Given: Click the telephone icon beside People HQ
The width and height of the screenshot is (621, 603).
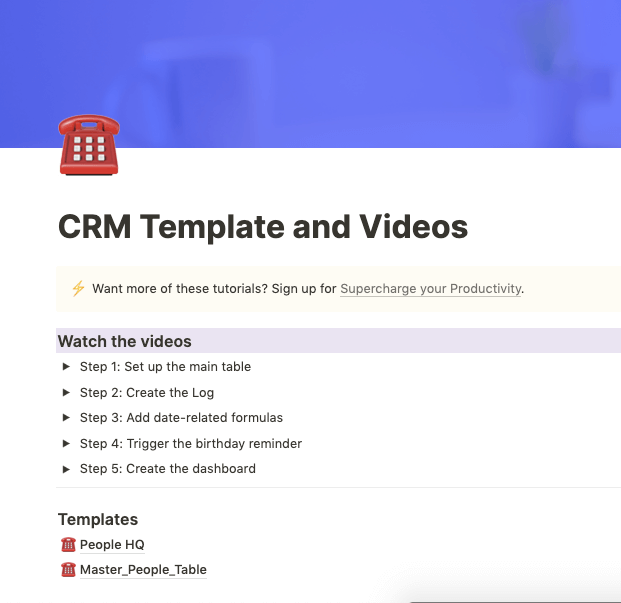Looking at the screenshot, I should [x=68, y=544].
